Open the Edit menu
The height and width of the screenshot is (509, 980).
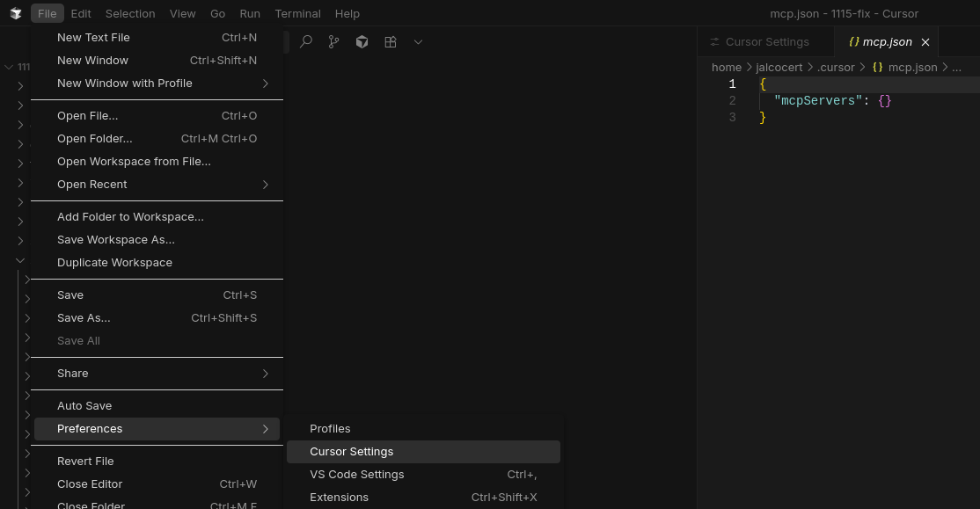(x=81, y=13)
